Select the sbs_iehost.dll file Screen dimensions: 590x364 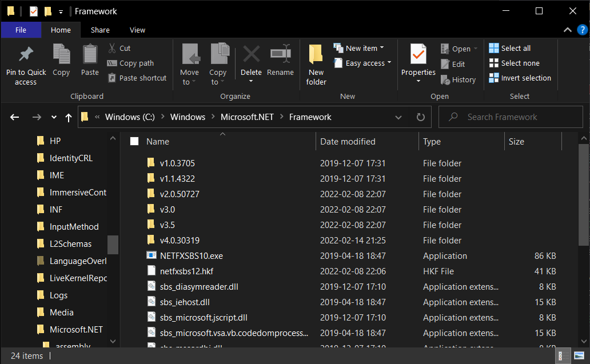click(x=185, y=302)
